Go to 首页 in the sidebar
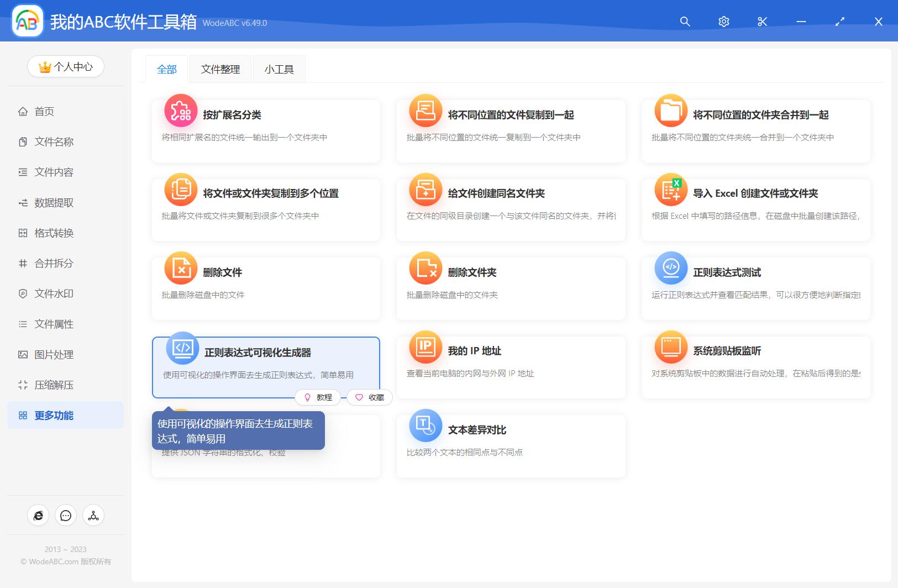898x588 pixels. [x=44, y=112]
